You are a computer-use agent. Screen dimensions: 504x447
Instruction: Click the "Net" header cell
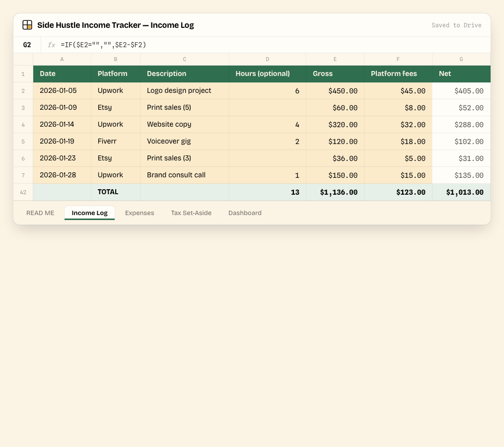pyautogui.click(x=461, y=74)
